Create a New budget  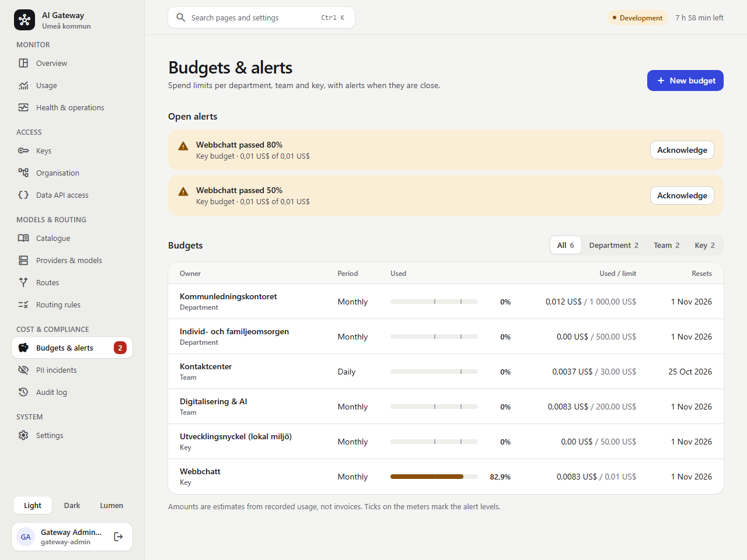(685, 80)
